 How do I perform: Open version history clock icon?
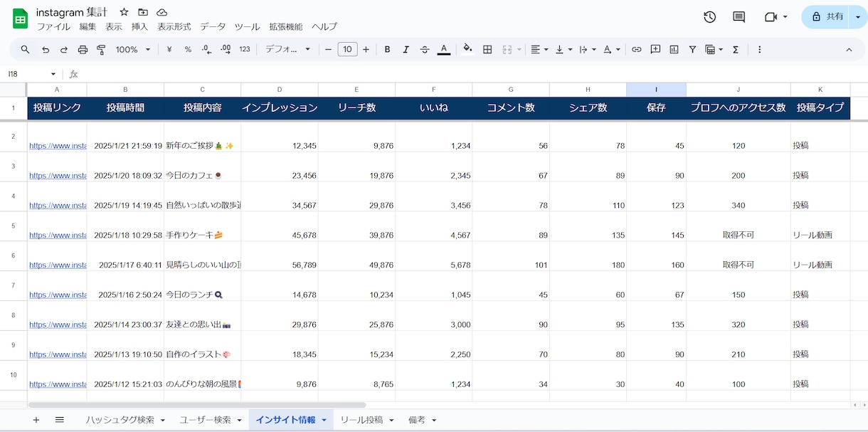(x=709, y=17)
